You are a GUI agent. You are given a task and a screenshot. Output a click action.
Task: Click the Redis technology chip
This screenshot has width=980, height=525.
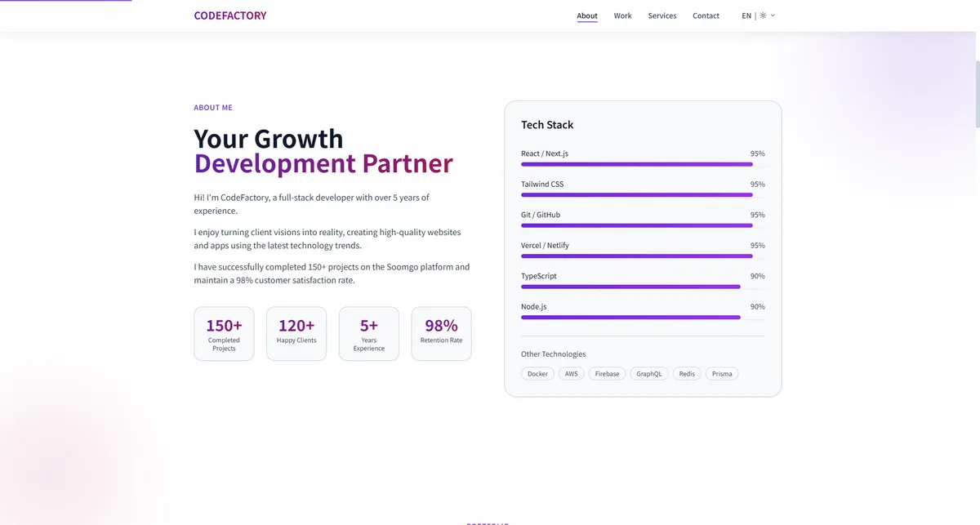(x=687, y=374)
